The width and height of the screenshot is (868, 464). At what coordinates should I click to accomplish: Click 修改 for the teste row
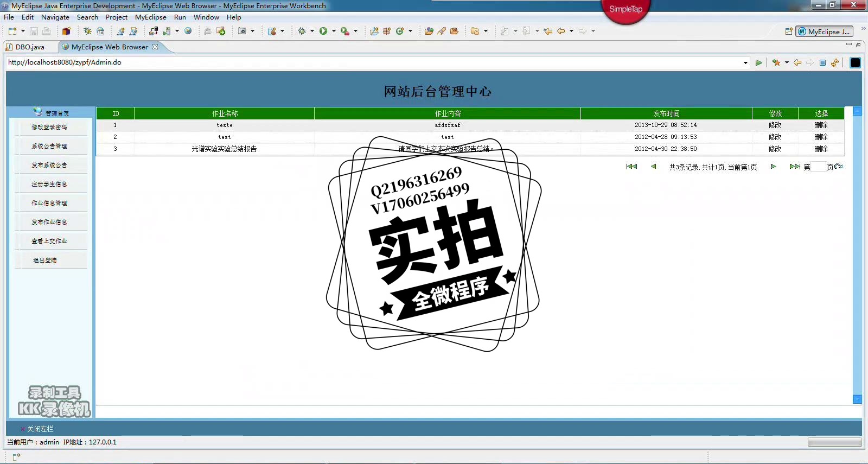point(775,125)
